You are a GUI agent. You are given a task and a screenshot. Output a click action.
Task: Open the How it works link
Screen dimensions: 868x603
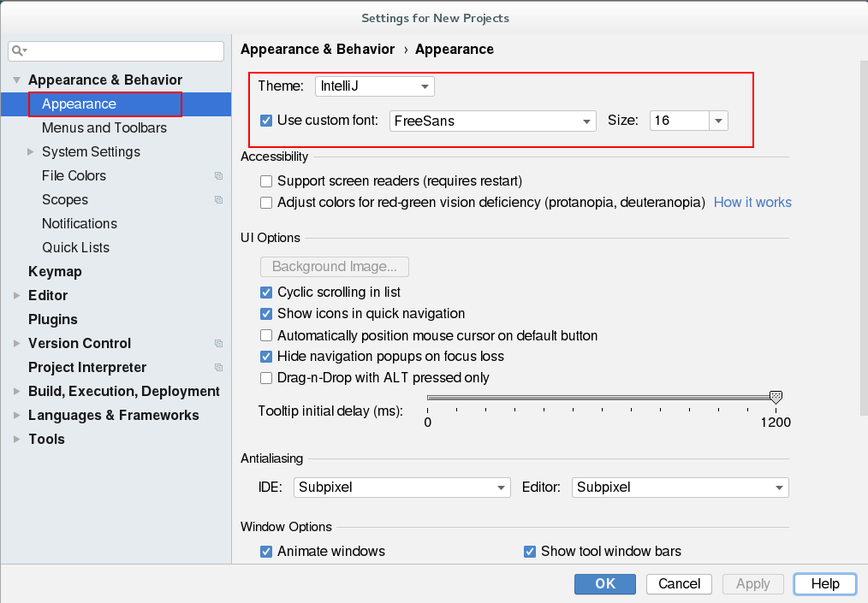click(x=752, y=203)
